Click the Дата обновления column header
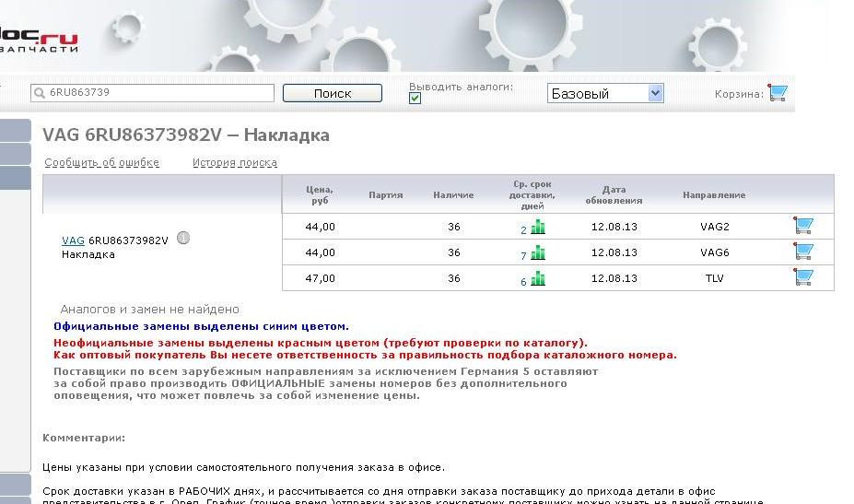The image size is (854, 504). click(614, 194)
